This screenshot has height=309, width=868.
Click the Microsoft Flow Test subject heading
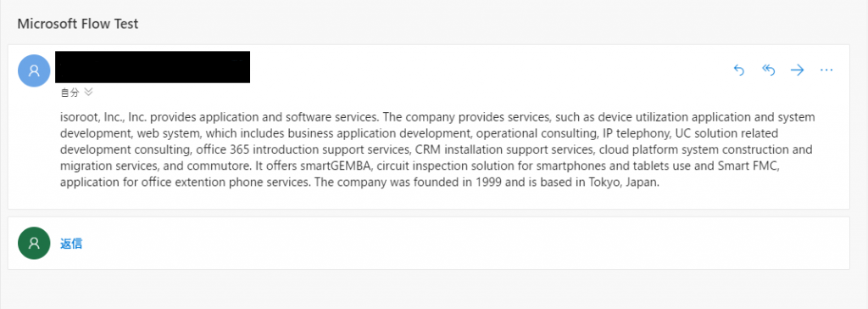click(78, 24)
